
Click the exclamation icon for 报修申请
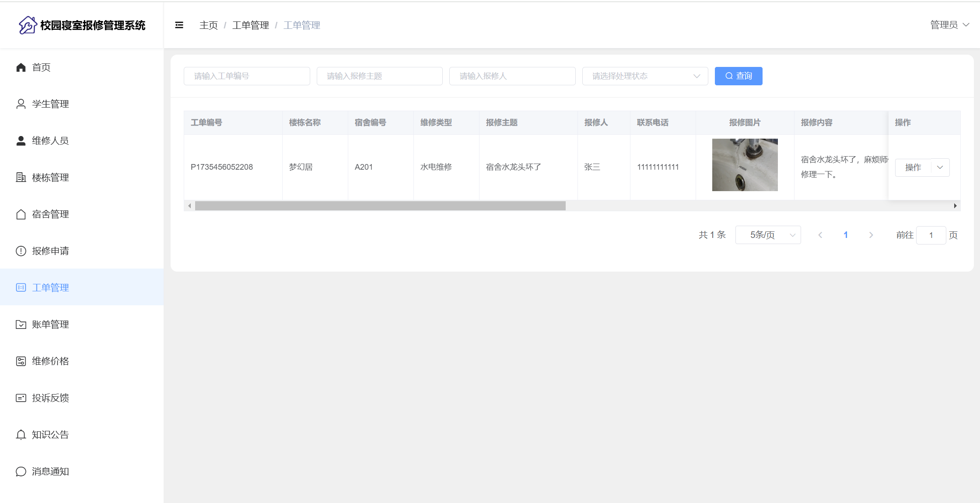pyautogui.click(x=21, y=251)
